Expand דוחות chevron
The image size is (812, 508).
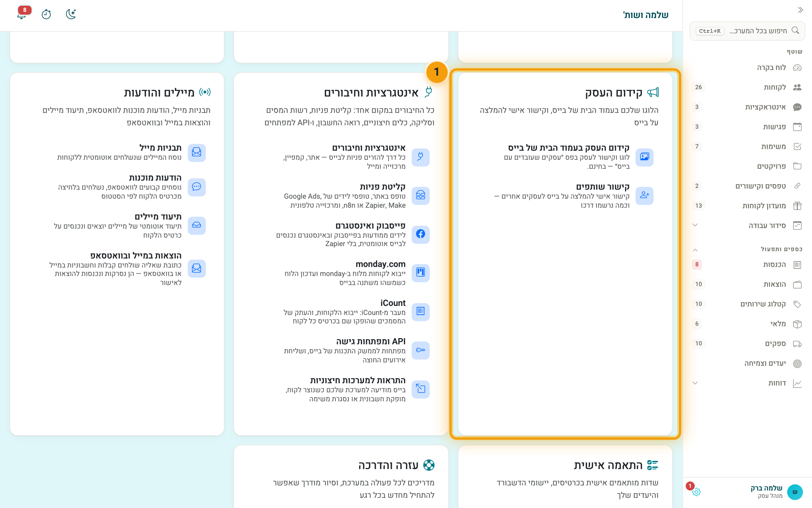pyautogui.click(x=695, y=383)
